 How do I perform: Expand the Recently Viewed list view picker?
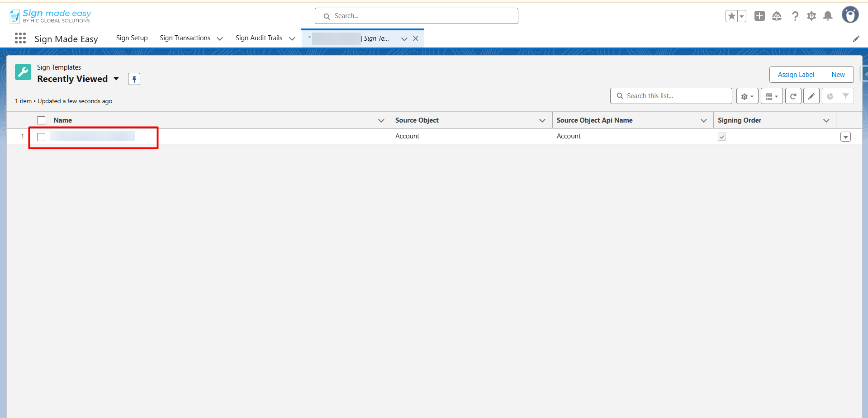[x=116, y=79]
